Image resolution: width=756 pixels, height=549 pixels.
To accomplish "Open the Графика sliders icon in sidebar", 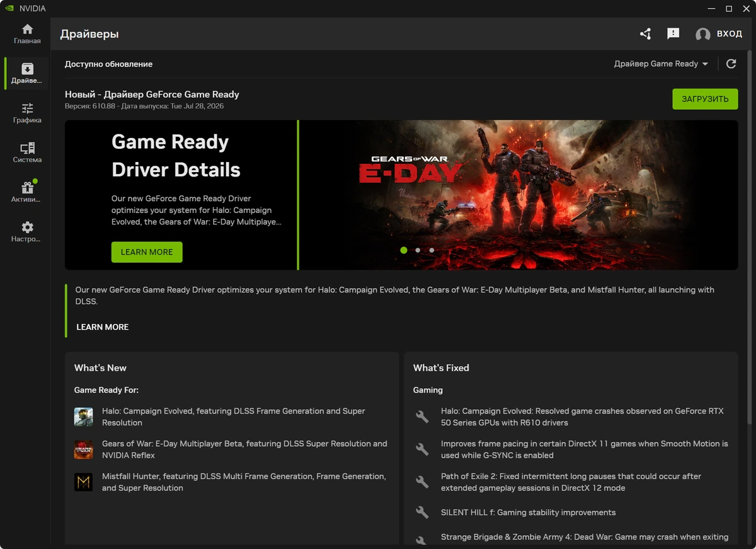I will [27, 108].
